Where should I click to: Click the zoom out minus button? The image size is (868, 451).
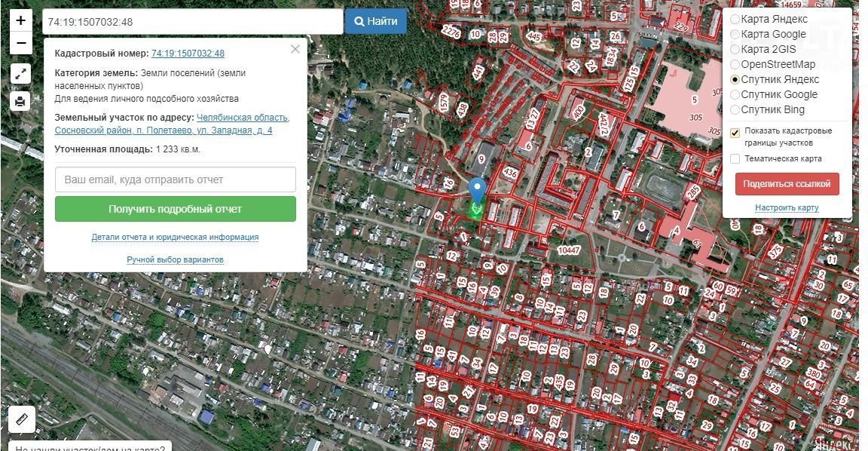21,43
